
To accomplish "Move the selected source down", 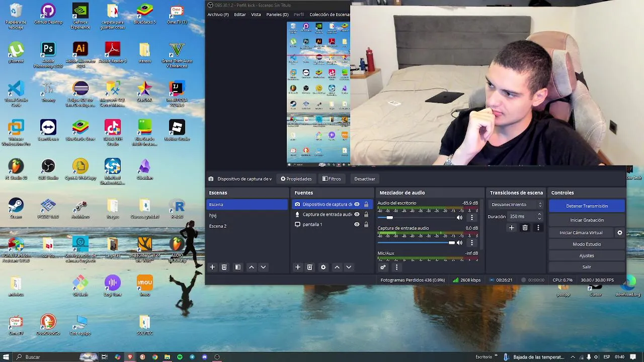I will pyautogui.click(x=349, y=267).
